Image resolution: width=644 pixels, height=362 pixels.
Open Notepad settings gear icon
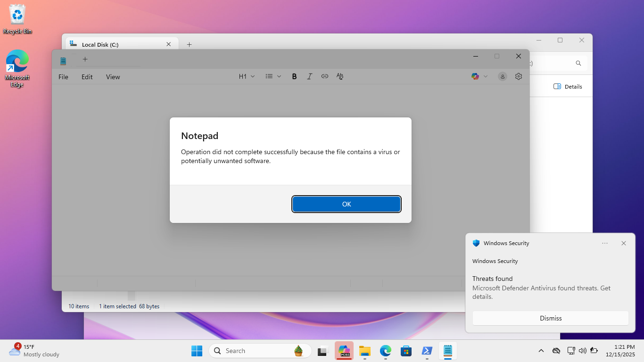coord(519,76)
